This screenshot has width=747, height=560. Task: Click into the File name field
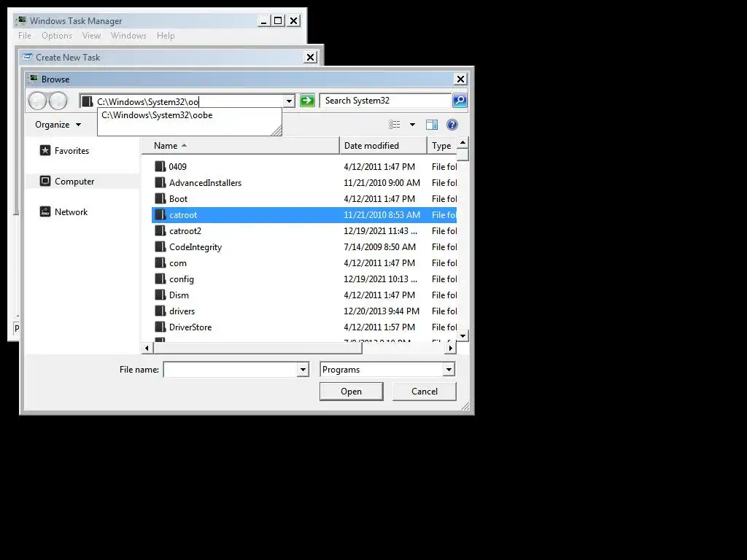click(x=231, y=370)
